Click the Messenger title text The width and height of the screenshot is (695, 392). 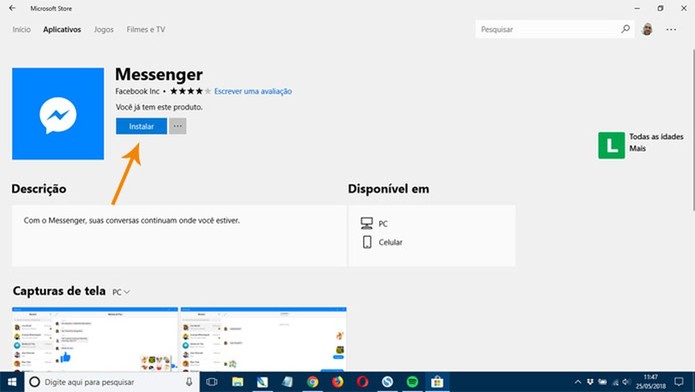pyautogui.click(x=159, y=74)
